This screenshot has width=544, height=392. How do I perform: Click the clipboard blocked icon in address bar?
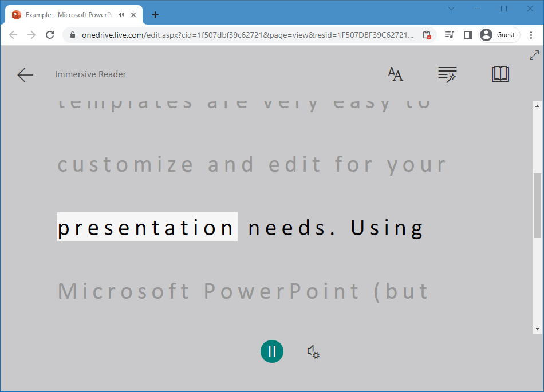pyautogui.click(x=427, y=35)
